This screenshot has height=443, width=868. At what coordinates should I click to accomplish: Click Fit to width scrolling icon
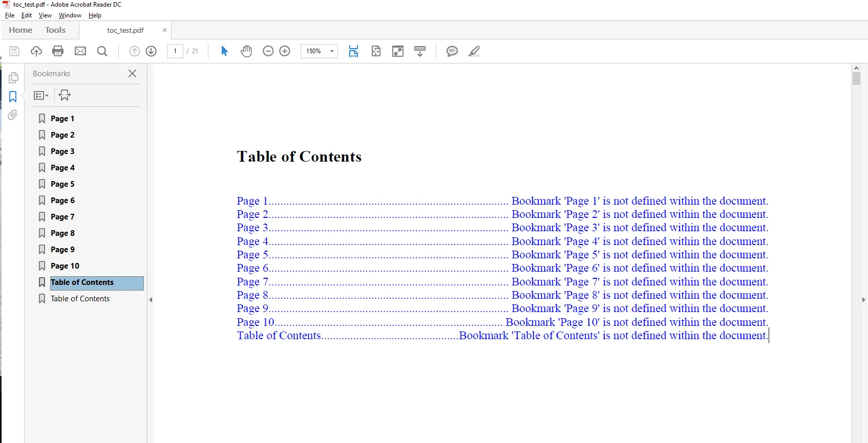click(x=354, y=51)
